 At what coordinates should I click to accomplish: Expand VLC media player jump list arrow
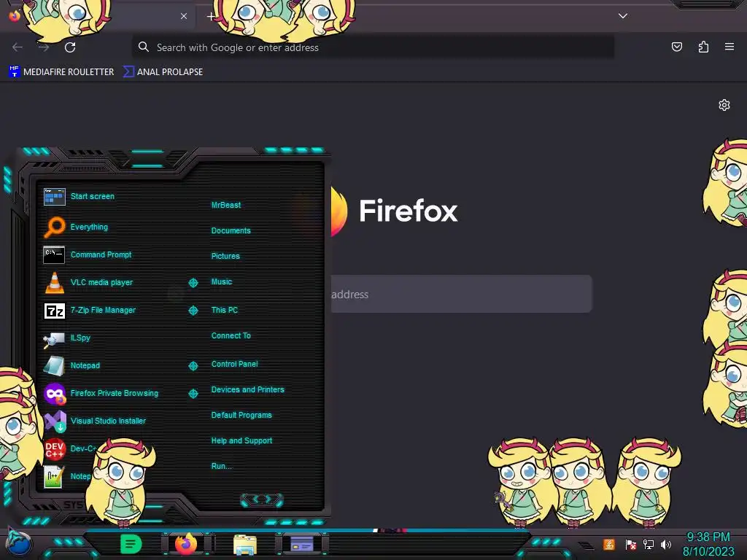click(x=193, y=283)
